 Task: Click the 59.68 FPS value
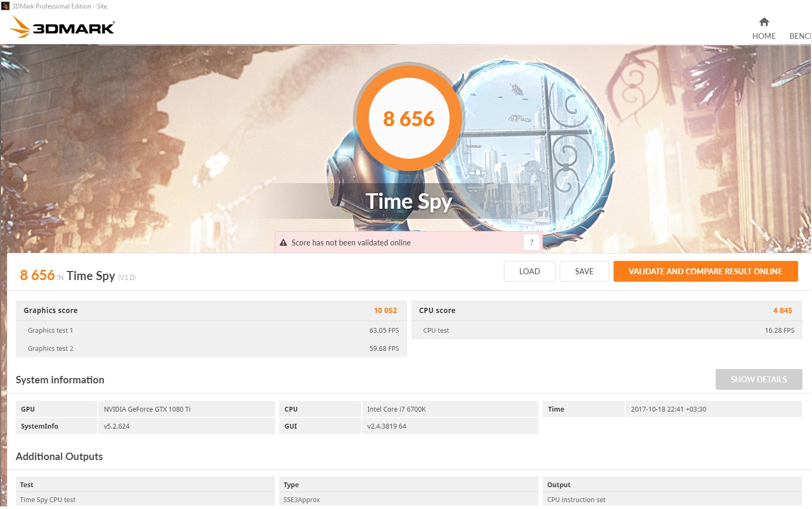tap(384, 349)
